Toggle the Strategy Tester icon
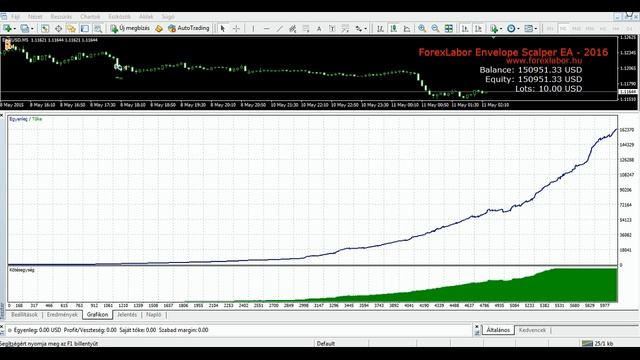Screen dimensions: 640x360 coord(98,28)
